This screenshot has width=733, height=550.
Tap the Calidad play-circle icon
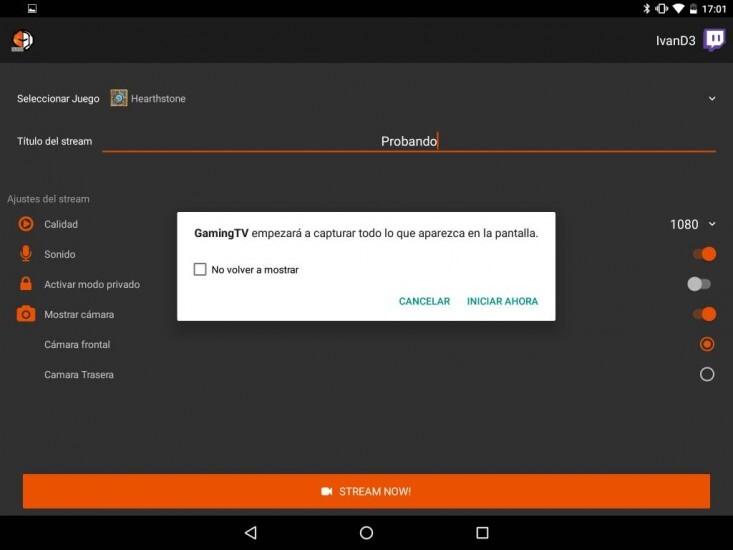26,224
